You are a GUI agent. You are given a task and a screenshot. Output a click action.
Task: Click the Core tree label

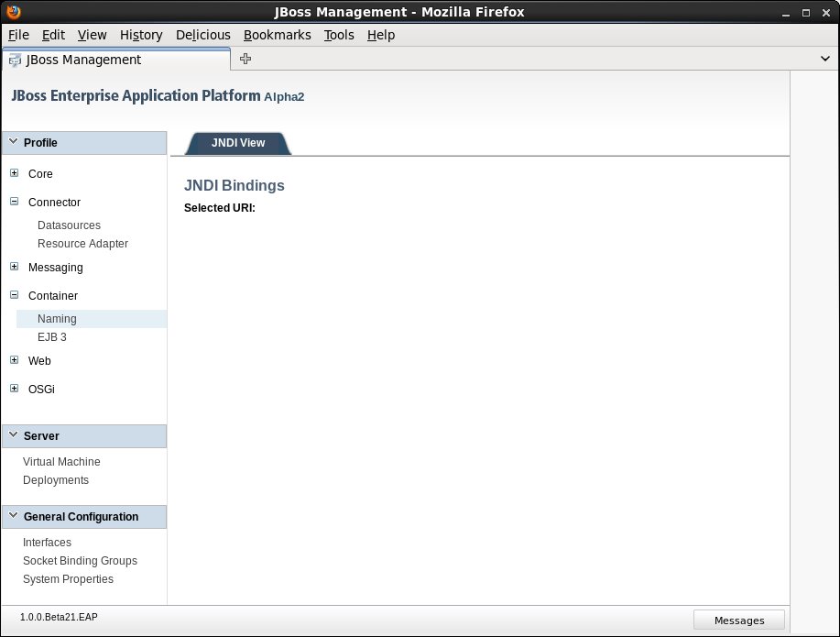pyautogui.click(x=40, y=174)
